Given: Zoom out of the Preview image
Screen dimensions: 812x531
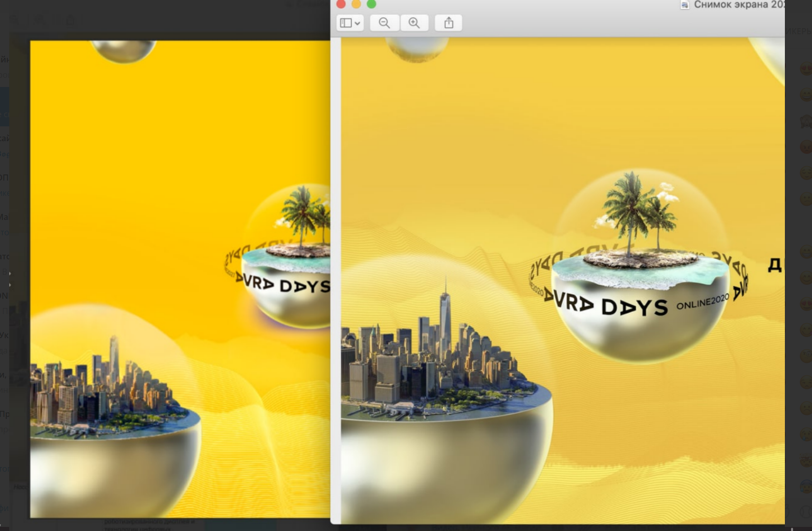Looking at the screenshot, I should tap(384, 23).
